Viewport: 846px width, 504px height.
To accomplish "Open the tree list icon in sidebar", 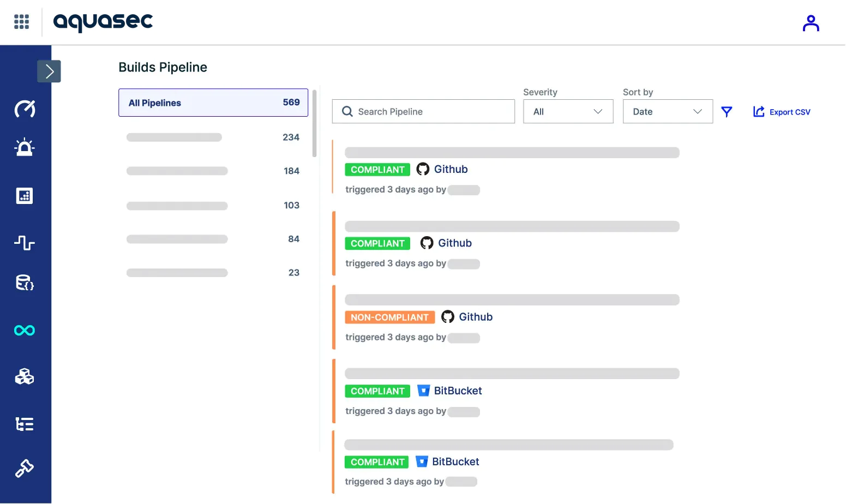I will 25,424.
